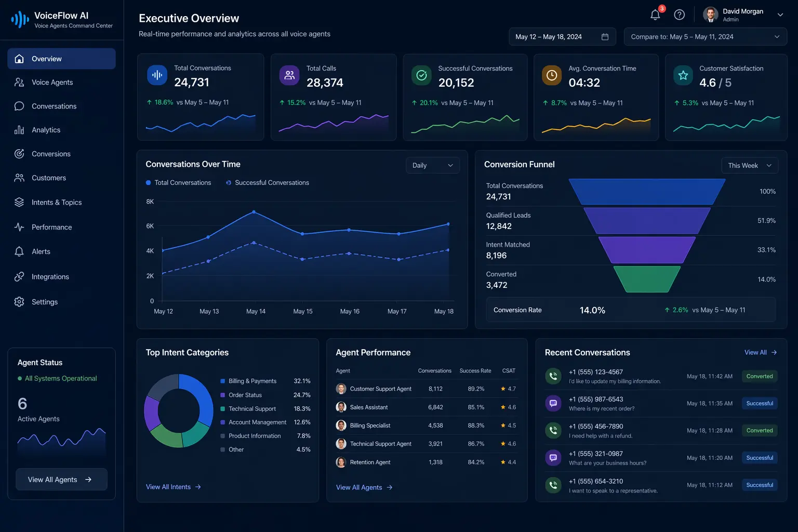Click the Billing & Payments color swatch
The image size is (798, 532).
click(223, 381)
